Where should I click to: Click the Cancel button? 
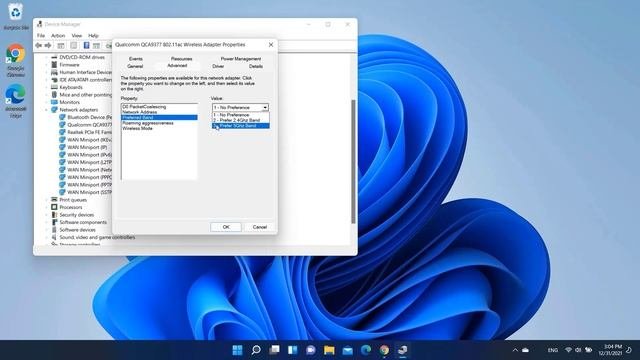click(260, 227)
